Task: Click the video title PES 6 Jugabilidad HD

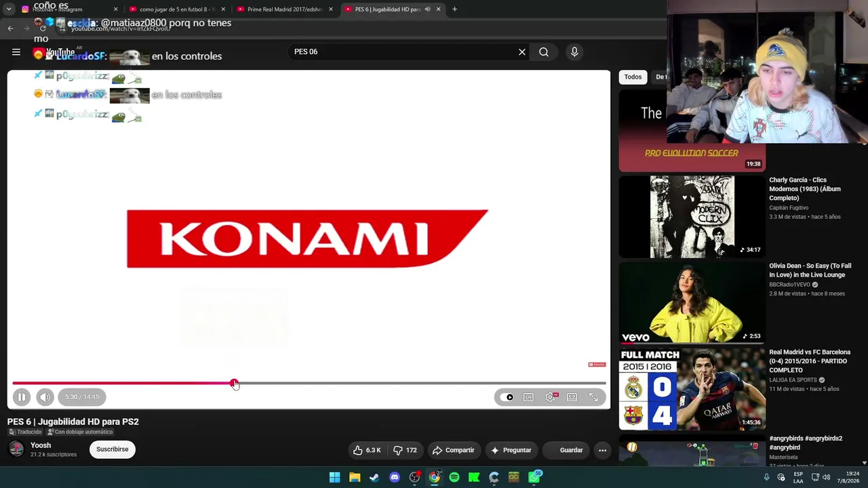Action: (x=73, y=422)
